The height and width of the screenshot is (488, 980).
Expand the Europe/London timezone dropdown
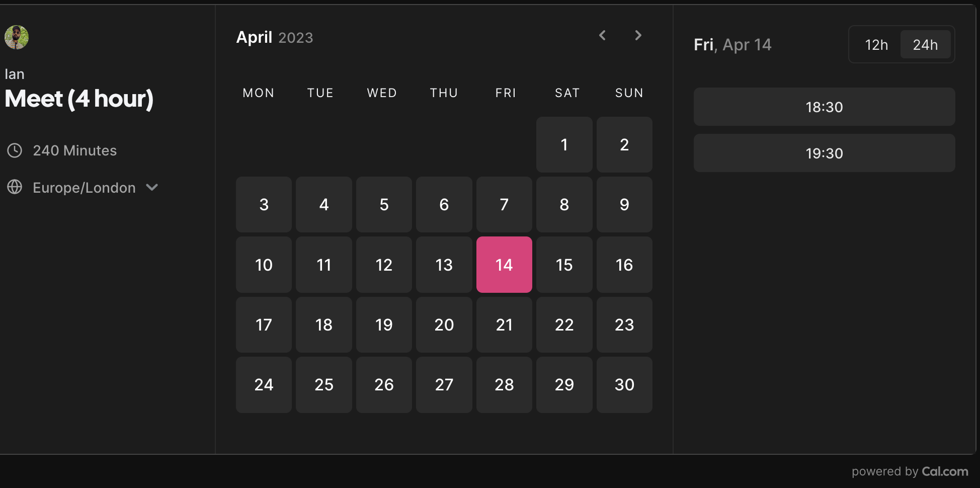[84, 187]
